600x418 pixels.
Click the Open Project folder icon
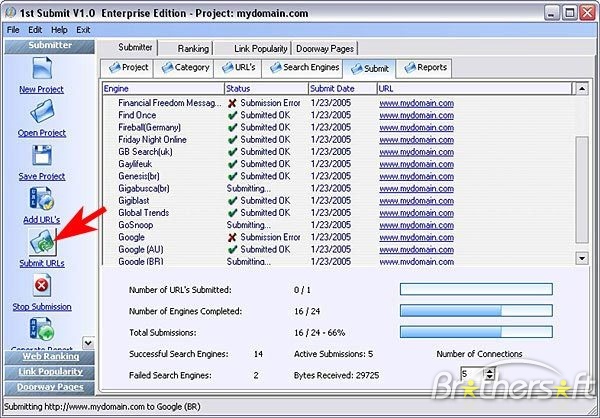tap(42, 111)
